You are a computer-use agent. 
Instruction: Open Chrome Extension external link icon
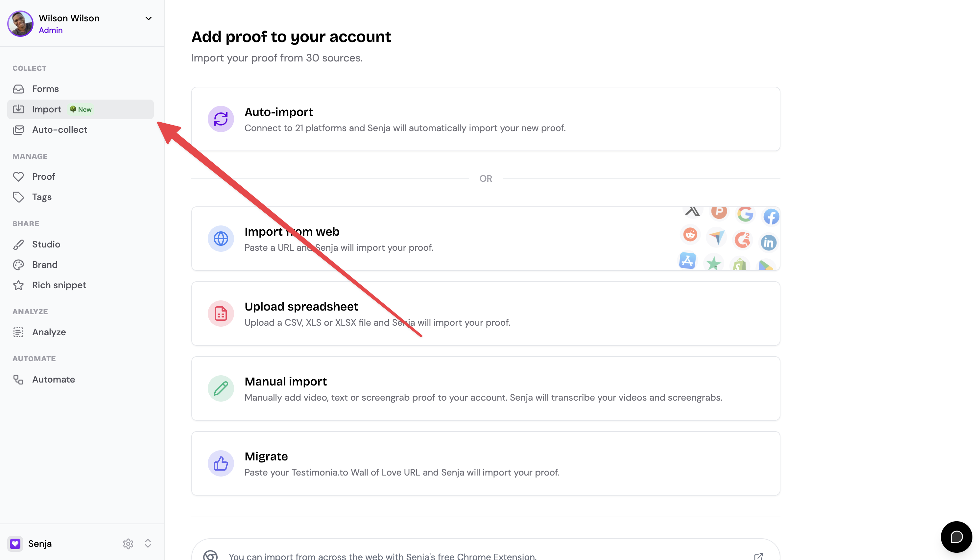click(x=759, y=556)
